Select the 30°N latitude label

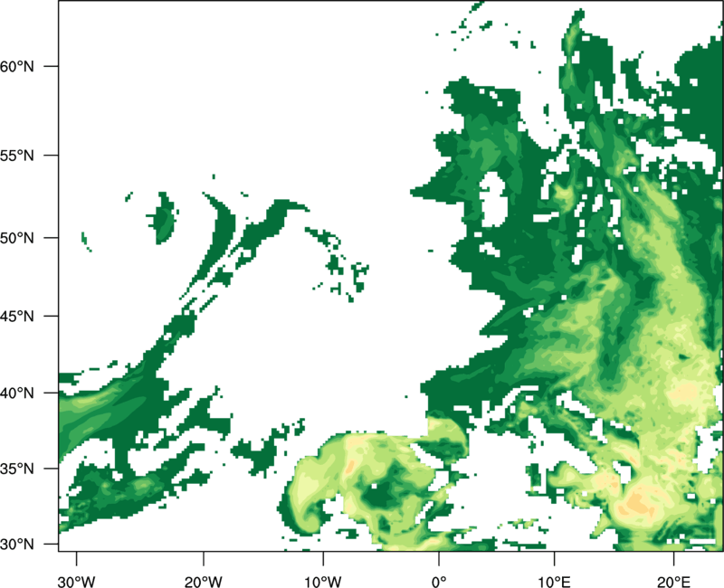pyautogui.click(x=16, y=545)
